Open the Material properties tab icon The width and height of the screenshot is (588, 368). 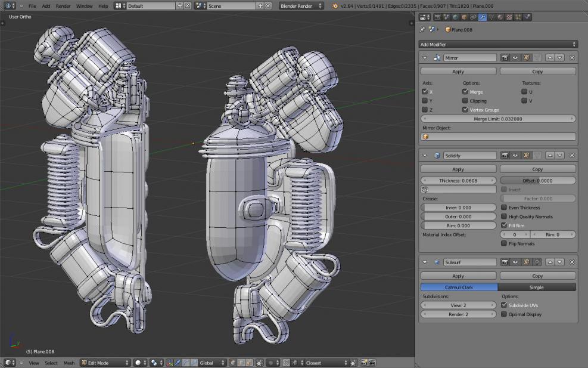pyautogui.click(x=500, y=17)
